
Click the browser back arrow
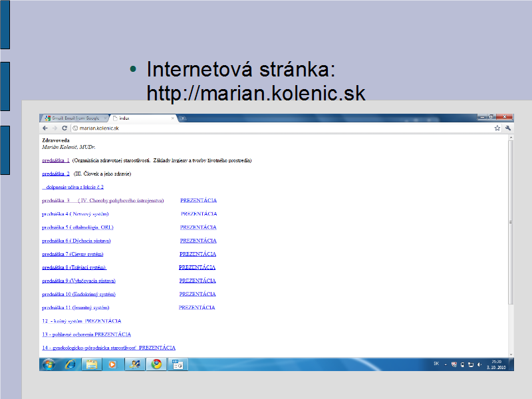pyautogui.click(x=45, y=128)
